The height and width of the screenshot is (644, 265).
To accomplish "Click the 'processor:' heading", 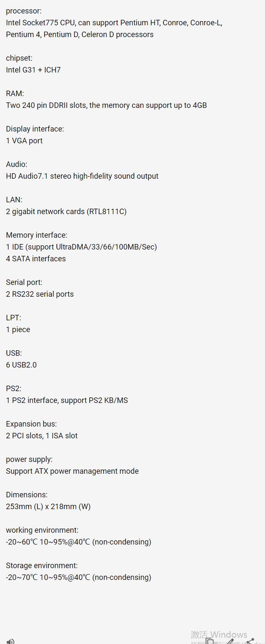I will tap(24, 11).
